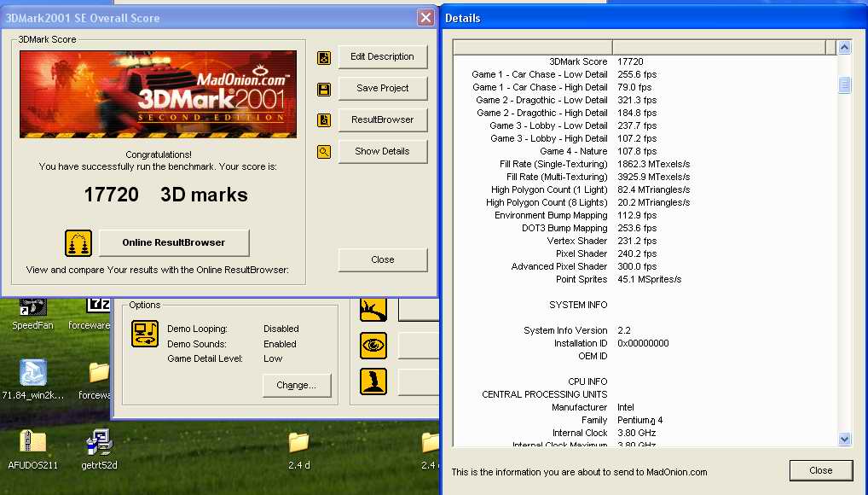Click Details scrollbar up arrow
This screenshot has width=868, height=495.
(844, 47)
